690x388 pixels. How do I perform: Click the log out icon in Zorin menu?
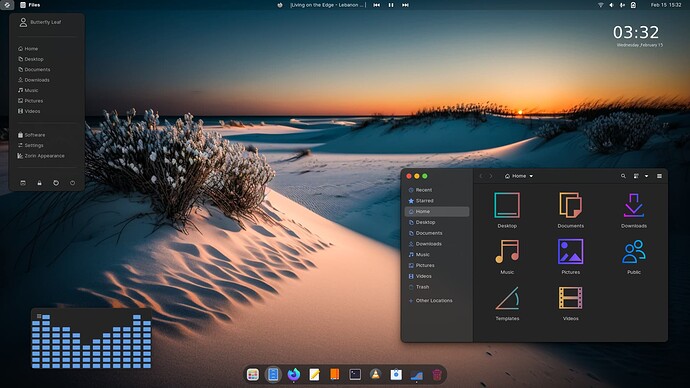(23, 183)
